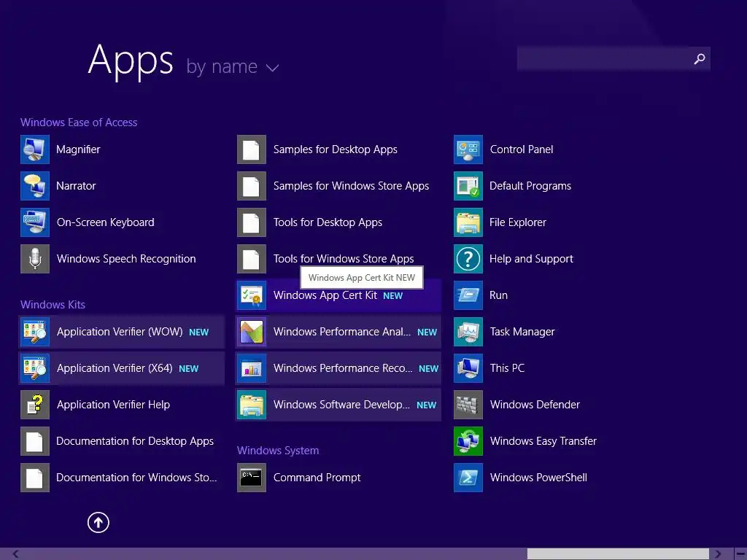This screenshot has width=747, height=560.
Task: Launch Narrator from its icon
Action: [x=35, y=186]
